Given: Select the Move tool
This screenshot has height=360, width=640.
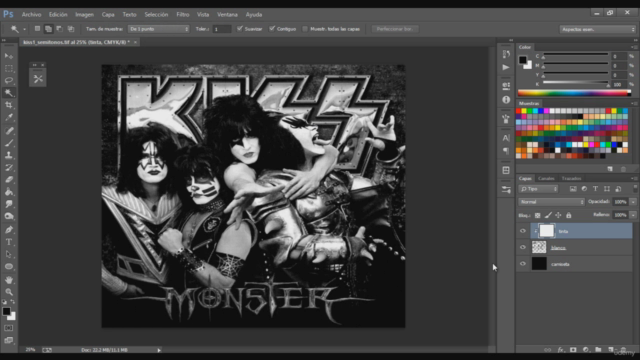Looking at the screenshot, I should pyautogui.click(x=9, y=56).
